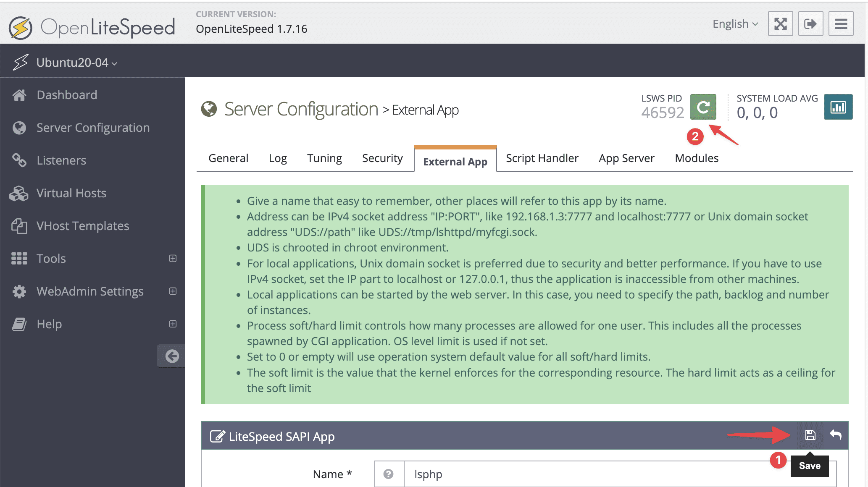Collapse sidebar with left arrow button

coord(171,356)
